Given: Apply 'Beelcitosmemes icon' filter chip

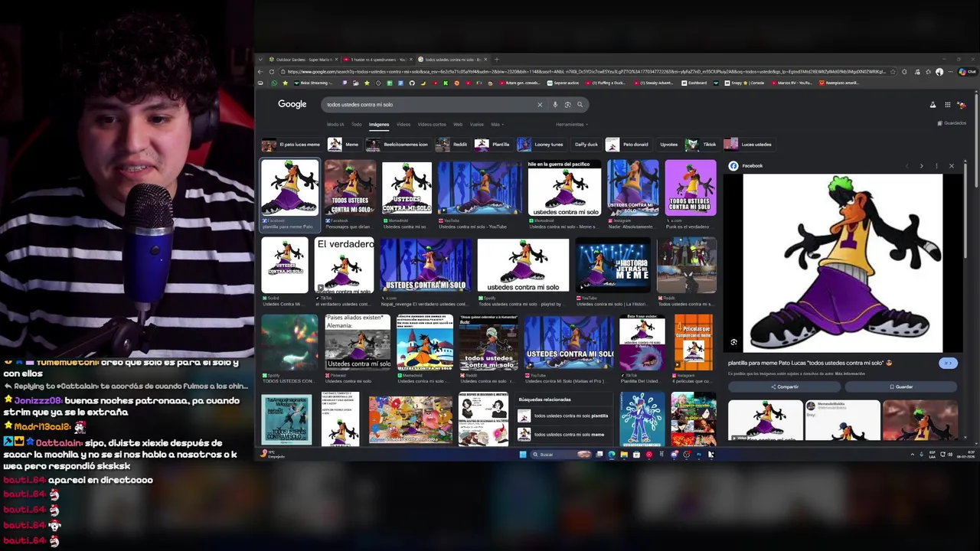Looking at the screenshot, I should (x=397, y=145).
